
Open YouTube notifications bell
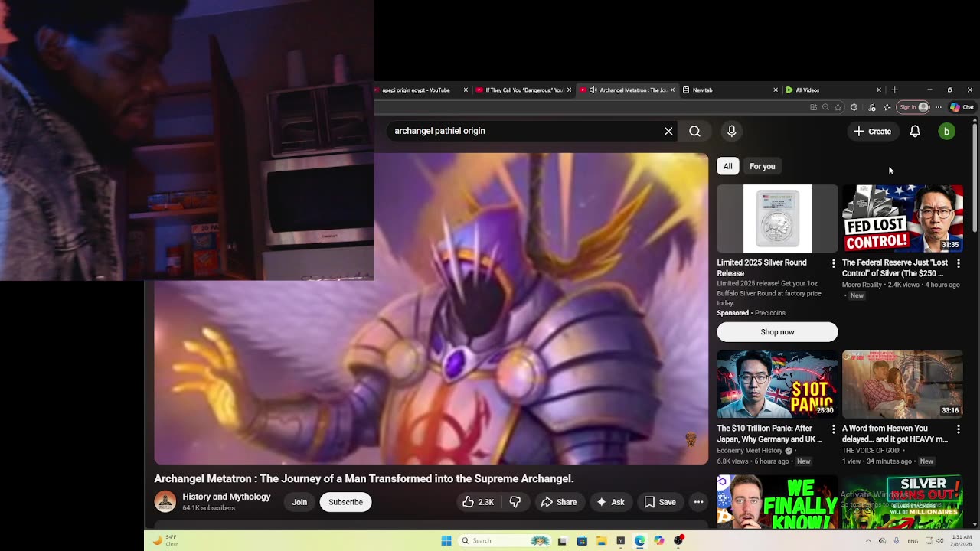915,132
